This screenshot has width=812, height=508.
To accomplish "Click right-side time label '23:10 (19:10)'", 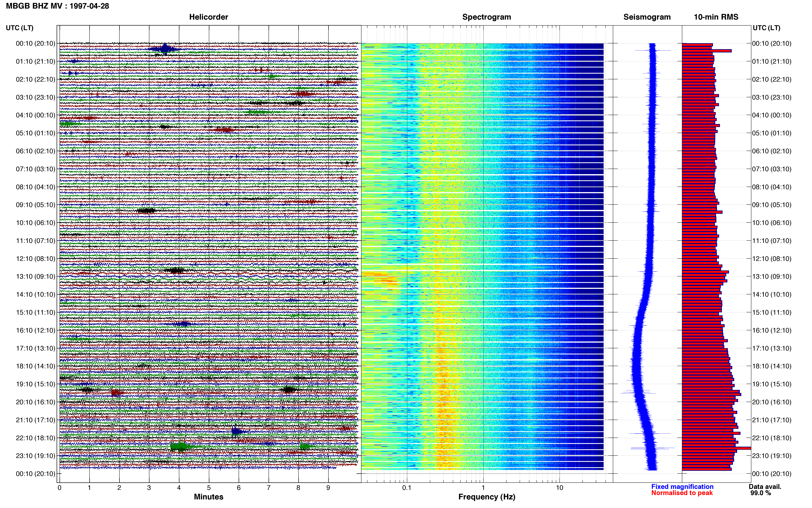I will (772, 456).
